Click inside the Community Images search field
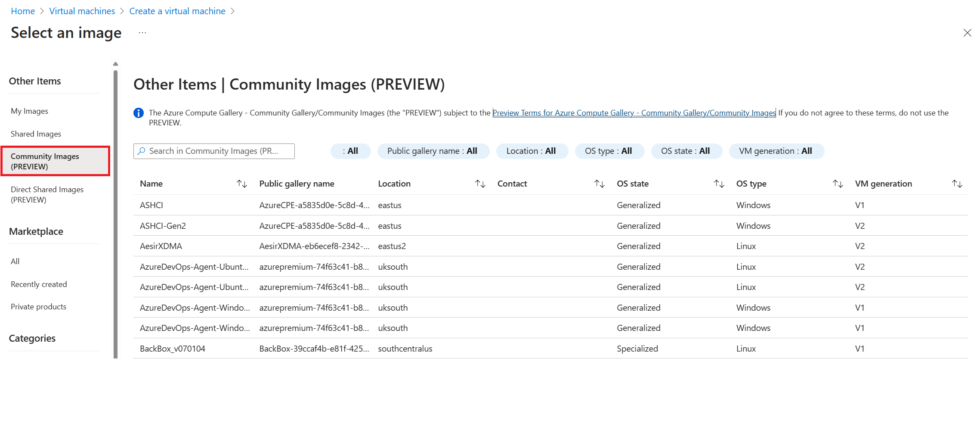Screen dimensions: 980x430 (215, 151)
